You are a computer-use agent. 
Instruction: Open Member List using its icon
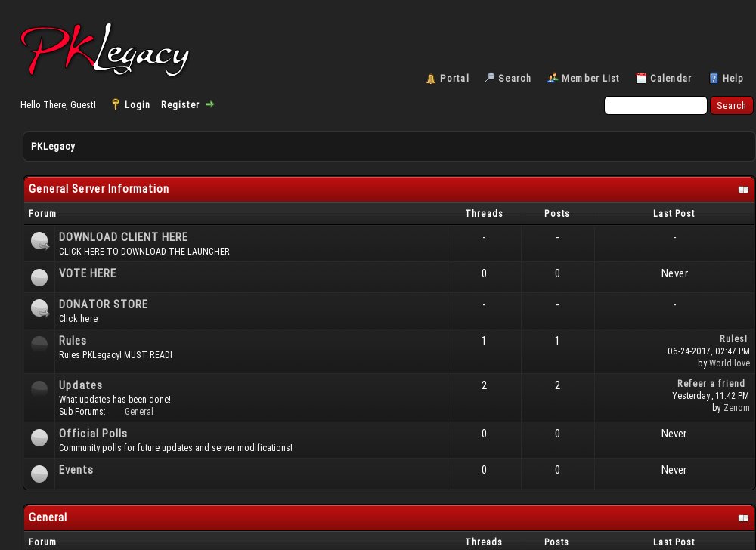coord(551,78)
